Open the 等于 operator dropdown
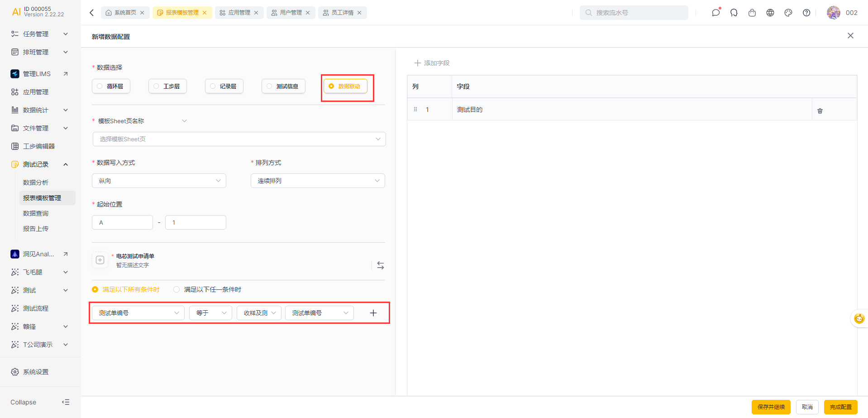The width and height of the screenshot is (868, 418). coord(211,313)
